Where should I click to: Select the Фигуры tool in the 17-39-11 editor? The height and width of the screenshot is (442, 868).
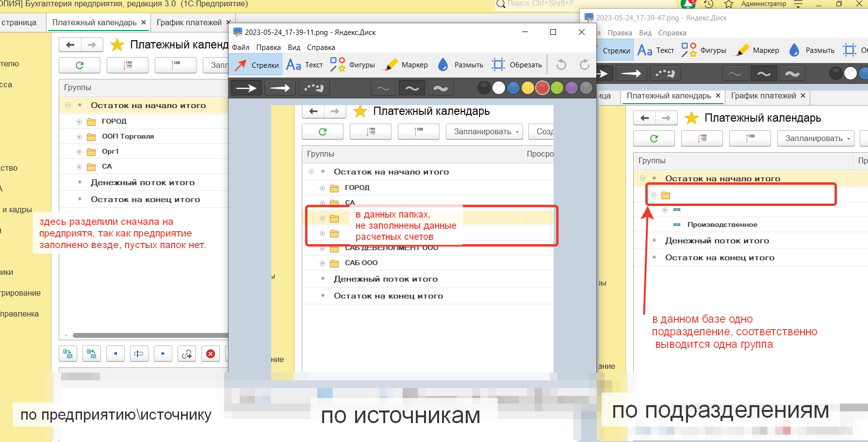pos(352,65)
